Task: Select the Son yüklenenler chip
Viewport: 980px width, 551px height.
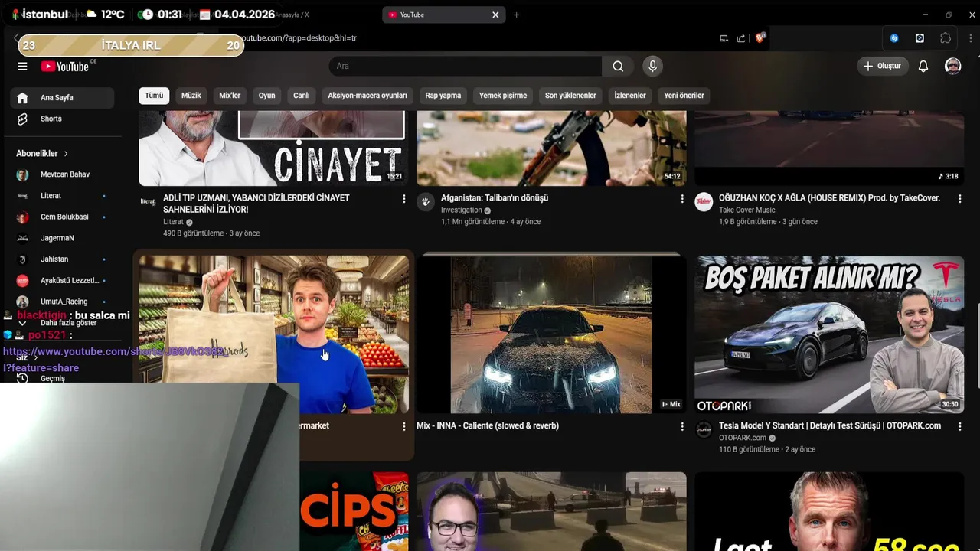Action: tap(570, 96)
